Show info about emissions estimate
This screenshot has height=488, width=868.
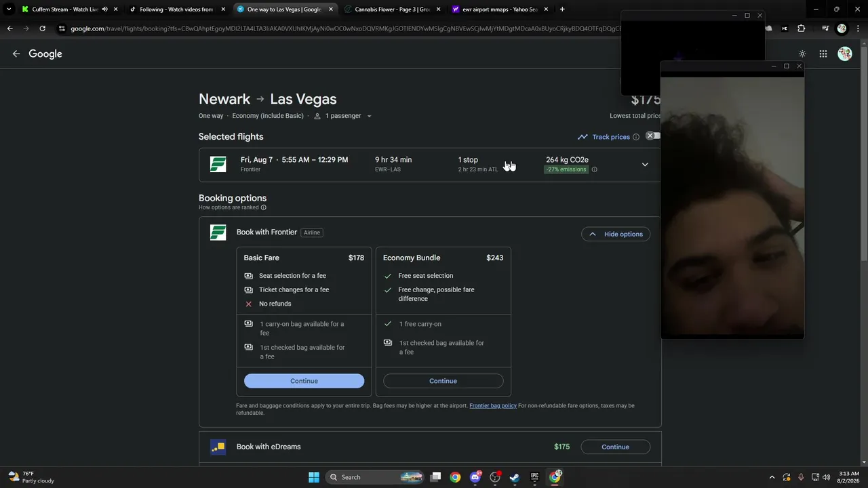tap(594, 169)
